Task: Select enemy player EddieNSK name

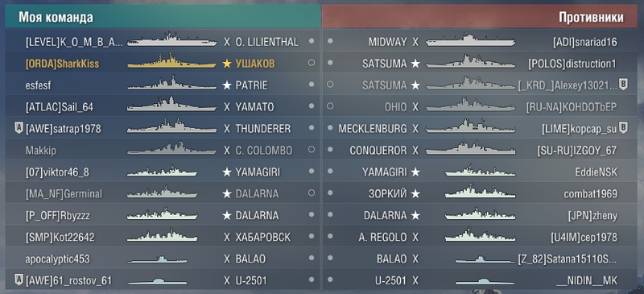Action: 597,172
